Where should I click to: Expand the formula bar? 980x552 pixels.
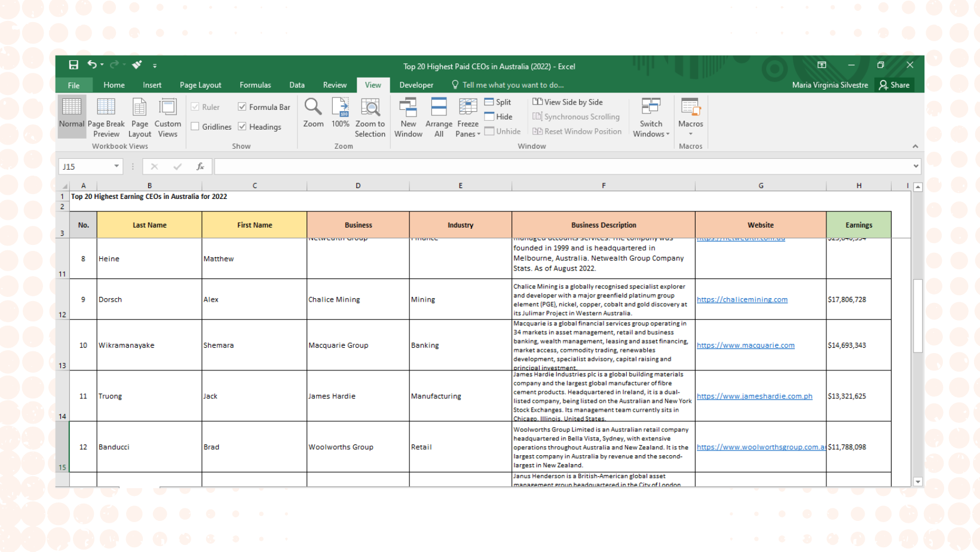pyautogui.click(x=915, y=166)
